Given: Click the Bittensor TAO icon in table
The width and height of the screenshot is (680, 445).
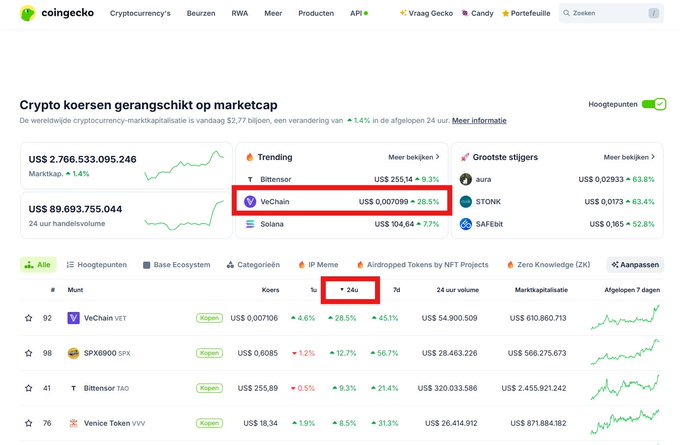Looking at the screenshot, I should click(73, 388).
